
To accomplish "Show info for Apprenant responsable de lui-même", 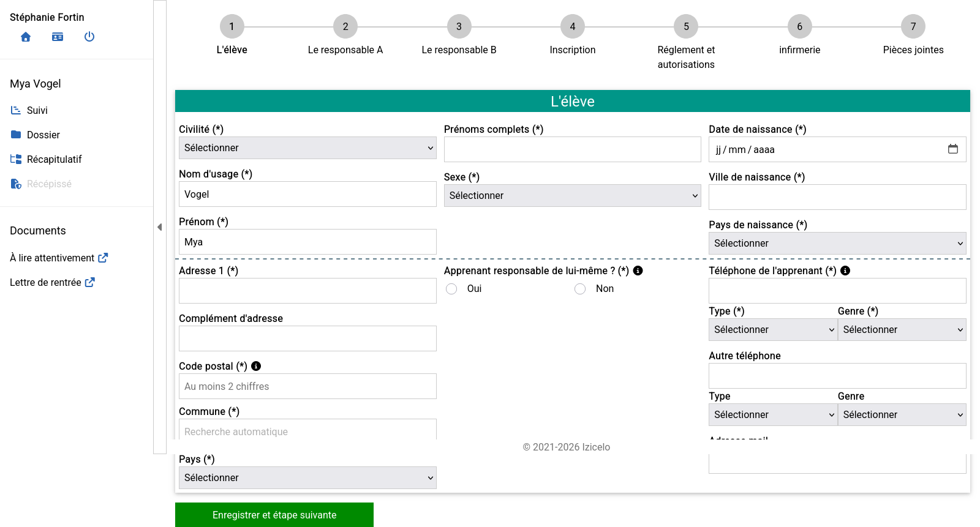I will click(638, 271).
